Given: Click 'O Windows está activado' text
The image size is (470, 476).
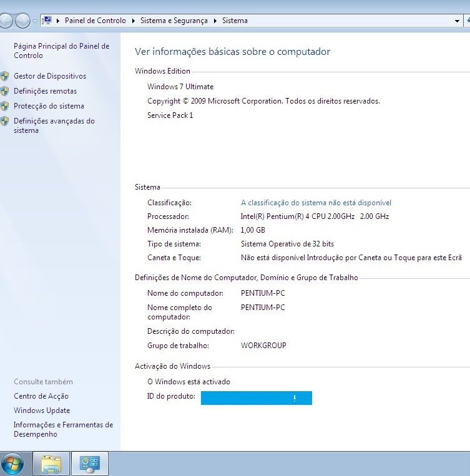Looking at the screenshot, I should tap(188, 382).
